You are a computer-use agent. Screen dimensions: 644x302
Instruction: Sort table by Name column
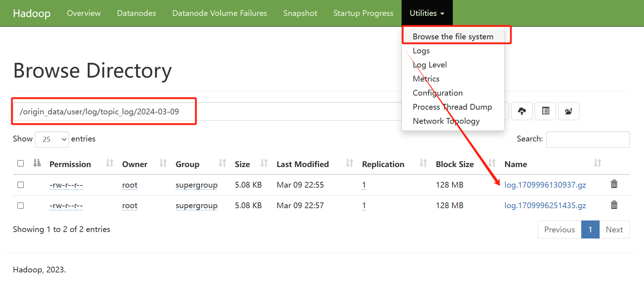pos(597,163)
